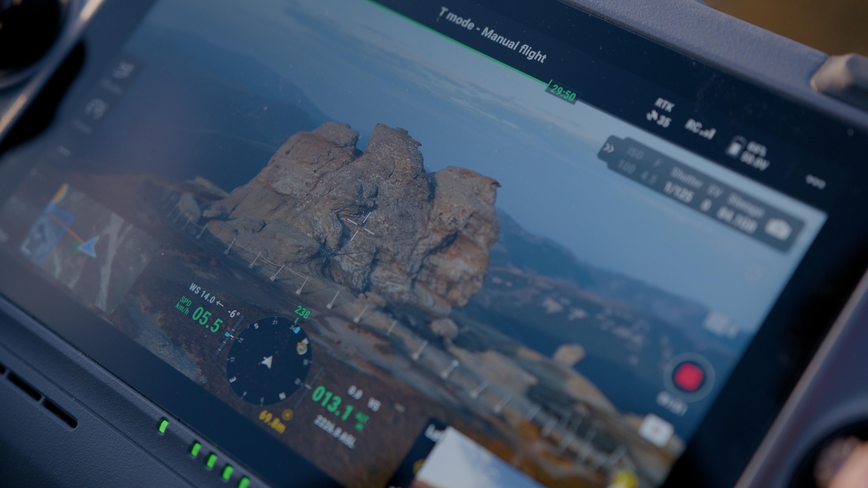Collapse camera parameters with double-chevron arrow
This screenshot has height=488, width=868.
(609, 148)
